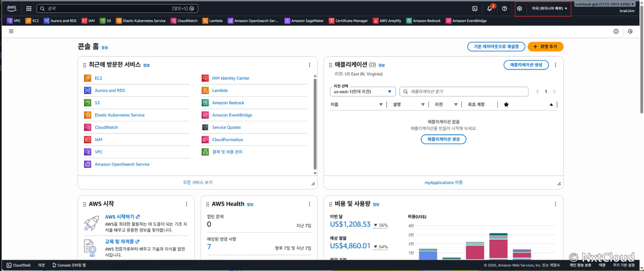Click 위젯 추가 button
The height and width of the screenshot is (271, 644).
(545, 47)
